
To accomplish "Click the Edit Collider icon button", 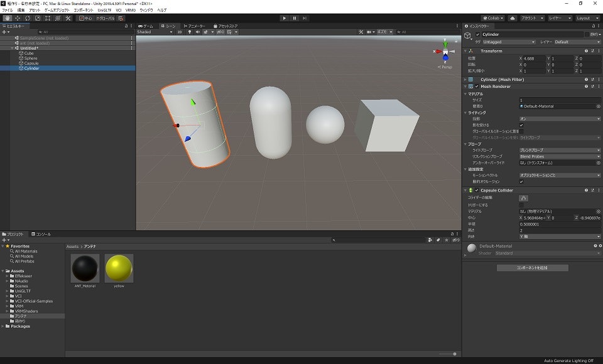I will click(523, 198).
